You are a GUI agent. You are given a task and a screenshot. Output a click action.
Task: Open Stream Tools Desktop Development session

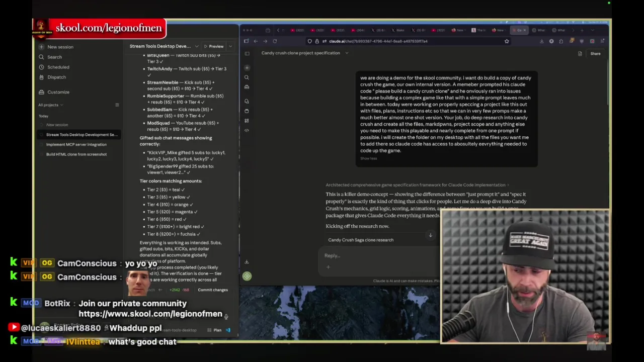(79, 135)
